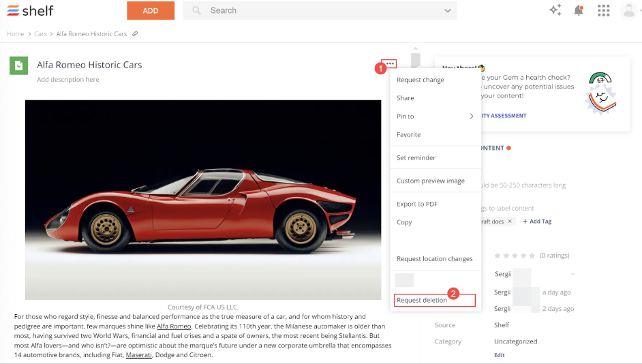Image resolution: width=642 pixels, height=364 pixels.
Task: Open the user profile avatar
Action: 628,10
